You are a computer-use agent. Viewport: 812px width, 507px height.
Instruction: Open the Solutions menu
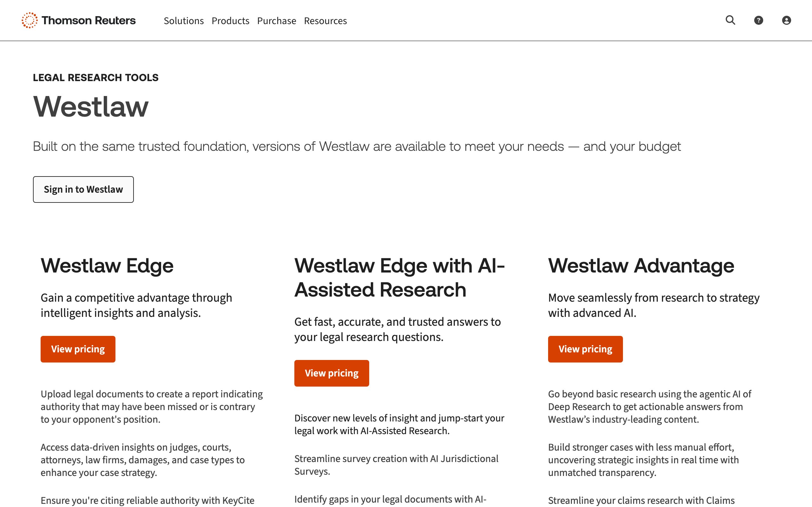[184, 21]
